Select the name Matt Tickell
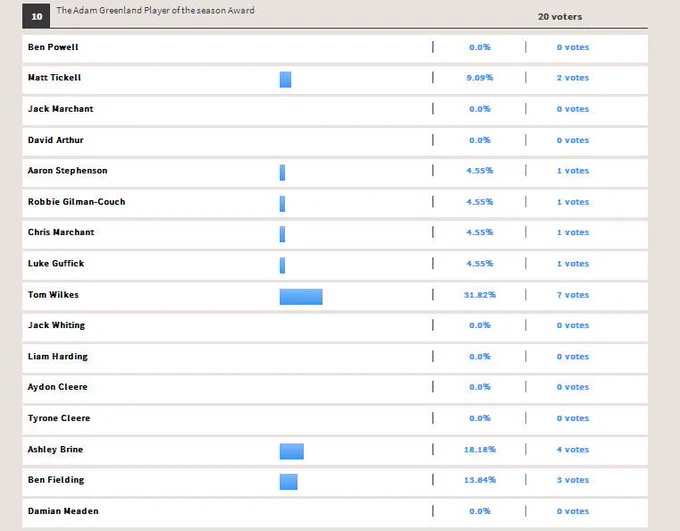Image resolution: width=680 pixels, height=531 pixels. 54,78
